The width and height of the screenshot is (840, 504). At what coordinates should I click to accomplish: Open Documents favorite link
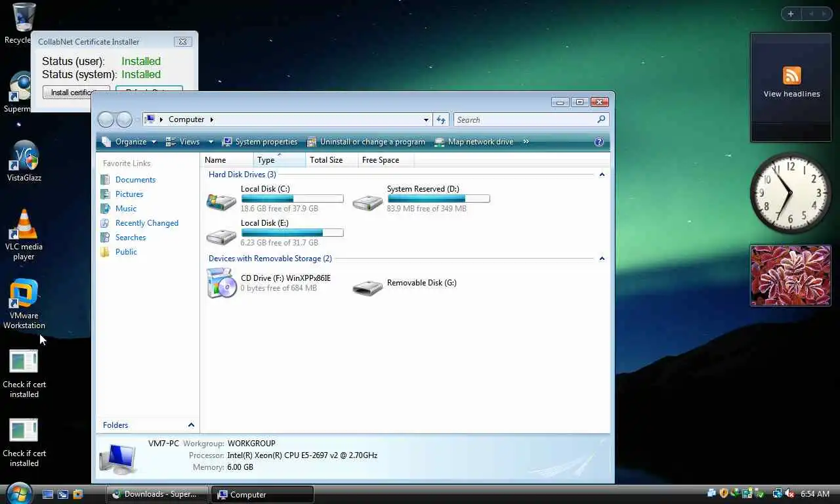pyautogui.click(x=135, y=180)
